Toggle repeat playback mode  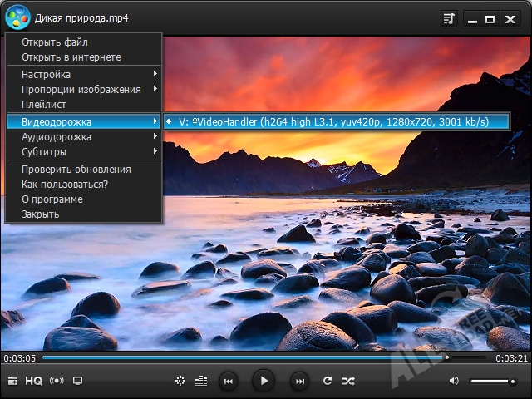(328, 381)
